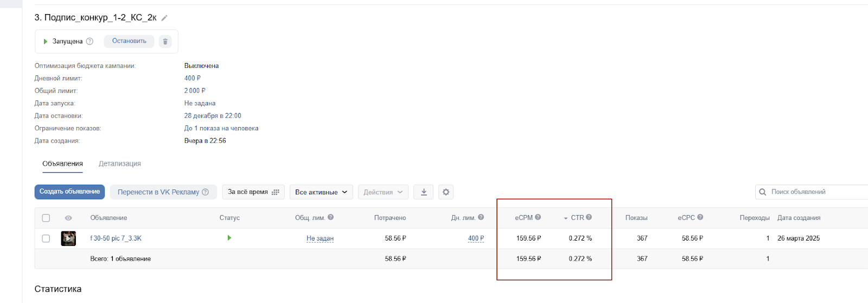868x303 pixels.
Task: Select checkbox for ad f 30-50 pic 7_3.3K
Action: click(46, 238)
